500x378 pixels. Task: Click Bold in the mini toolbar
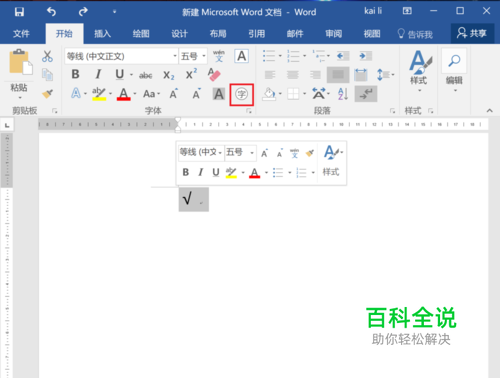186,172
